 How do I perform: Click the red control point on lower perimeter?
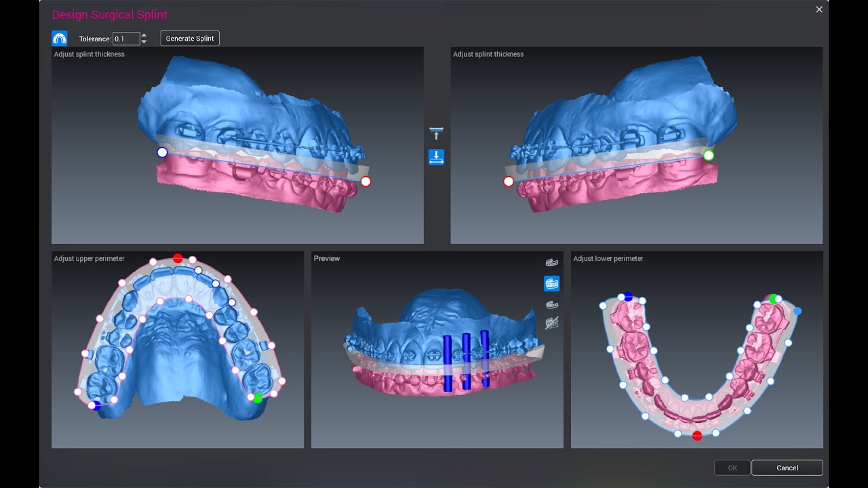point(697,436)
